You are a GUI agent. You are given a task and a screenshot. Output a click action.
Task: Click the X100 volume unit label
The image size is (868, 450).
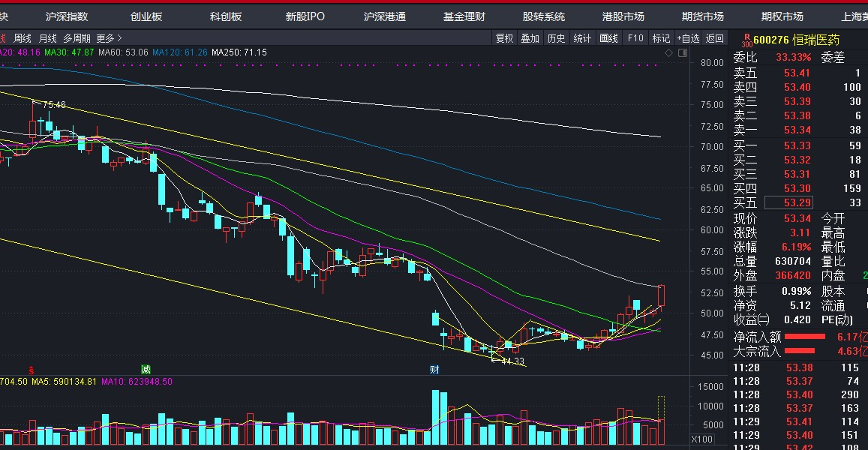pyautogui.click(x=701, y=439)
